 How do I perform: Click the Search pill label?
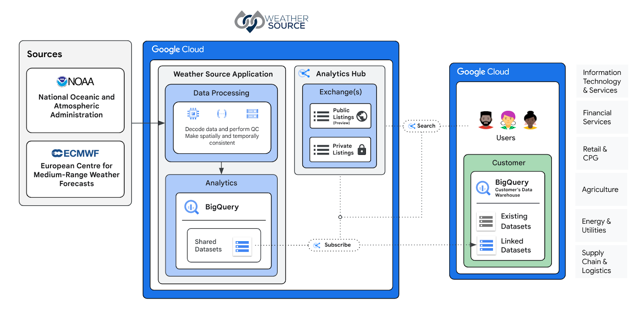[426, 126]
